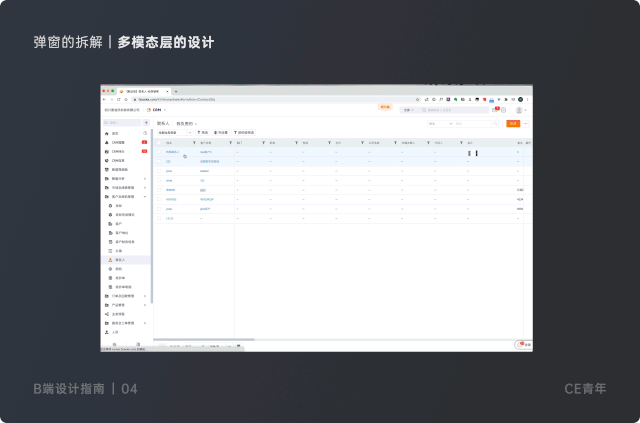Click filter funnel in first column header
This screenshot has width=640, height=423.
[194, 143]
